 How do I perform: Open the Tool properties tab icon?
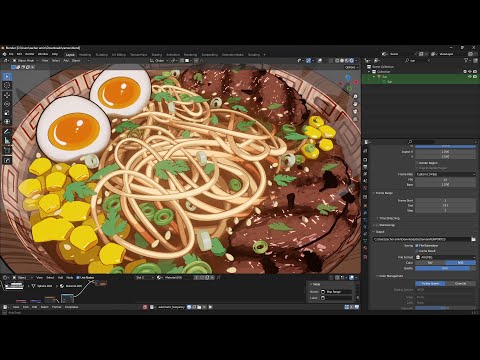[365, 151]
